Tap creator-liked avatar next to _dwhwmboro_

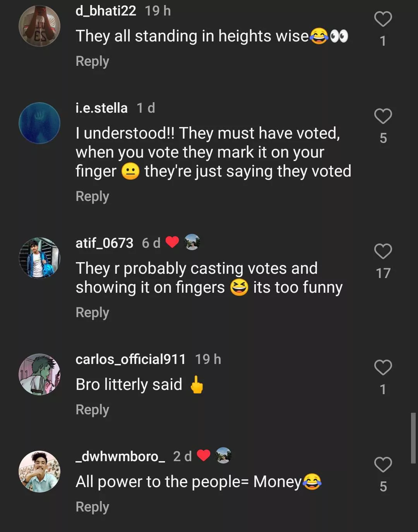(x=223, y=455)
